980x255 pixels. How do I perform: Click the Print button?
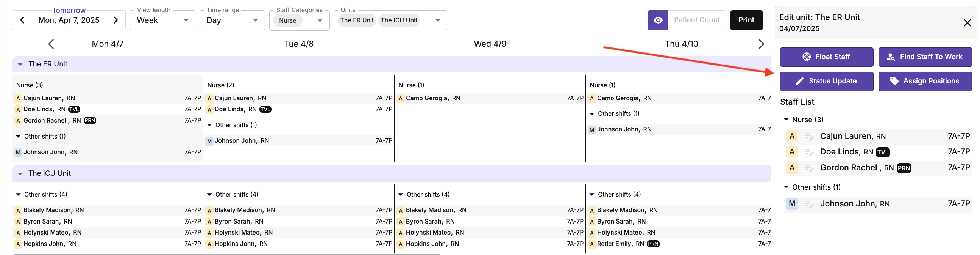pos(746,20)
